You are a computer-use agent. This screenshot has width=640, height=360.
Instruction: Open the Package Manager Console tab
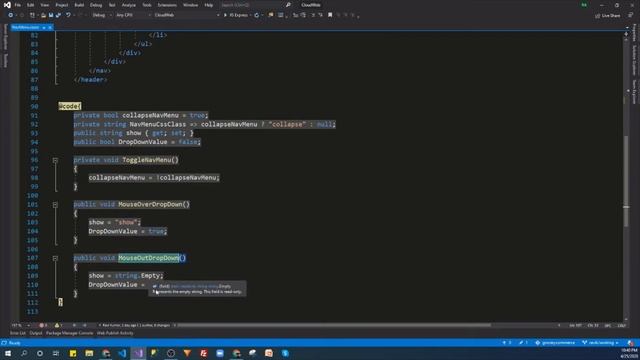point(69,333)
